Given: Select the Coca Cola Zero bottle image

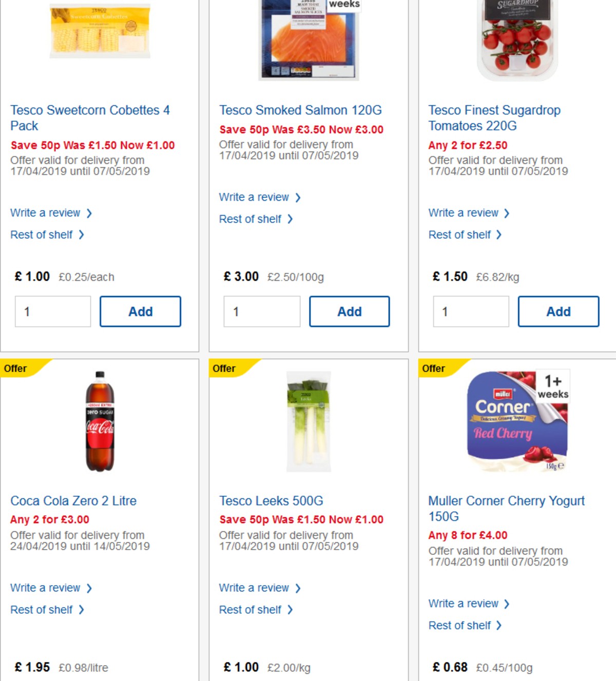Looking at the screenshot, I should click(x=100, y=421).
